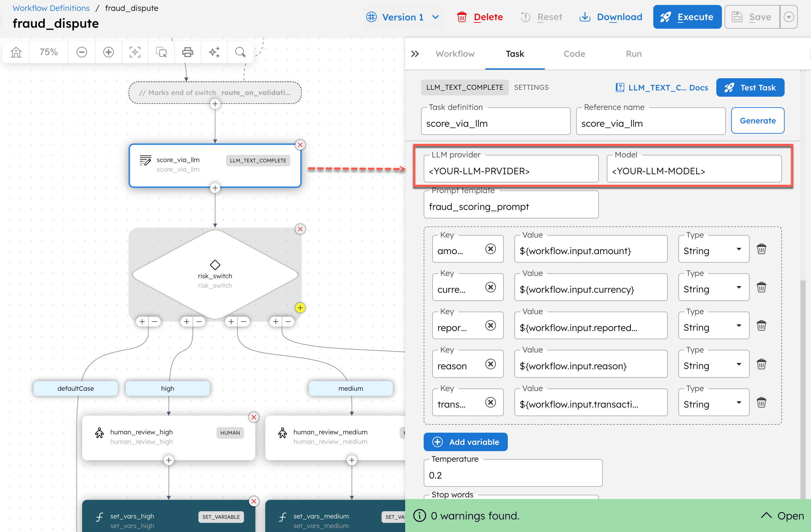811x532 pixels.
Task: Download the workflow definition
Action: tap(611, 17)
